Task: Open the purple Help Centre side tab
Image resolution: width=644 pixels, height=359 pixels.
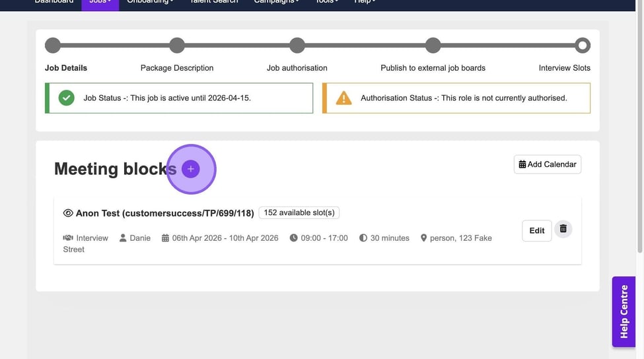Action: (624, 311)
